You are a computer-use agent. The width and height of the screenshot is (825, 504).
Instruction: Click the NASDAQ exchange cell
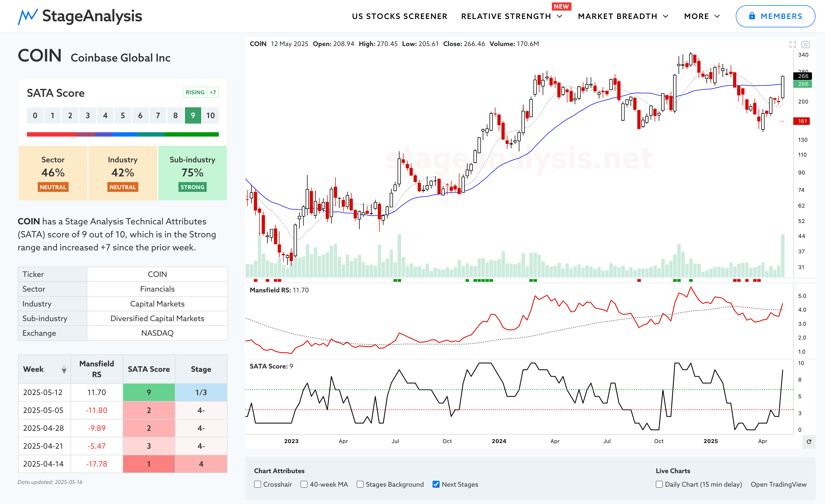coord(157,333)
